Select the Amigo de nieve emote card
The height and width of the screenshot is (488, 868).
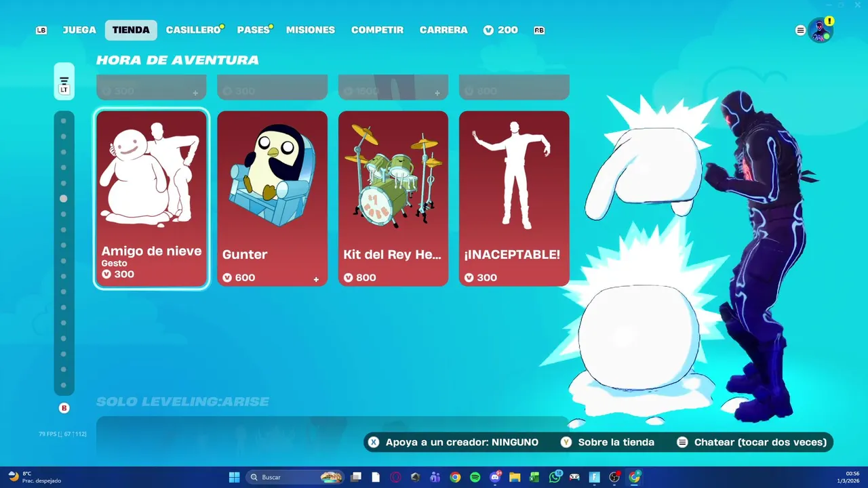[x=151, y=199]
